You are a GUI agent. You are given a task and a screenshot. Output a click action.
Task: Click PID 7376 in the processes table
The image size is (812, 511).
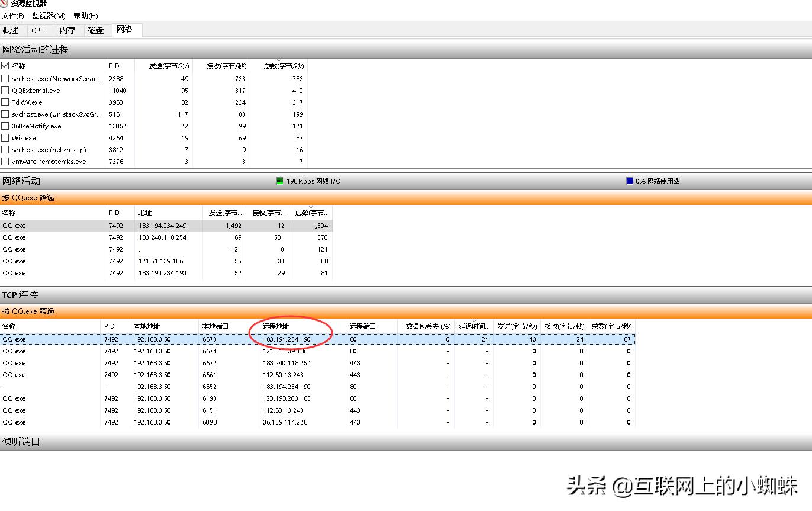point(116,162)
